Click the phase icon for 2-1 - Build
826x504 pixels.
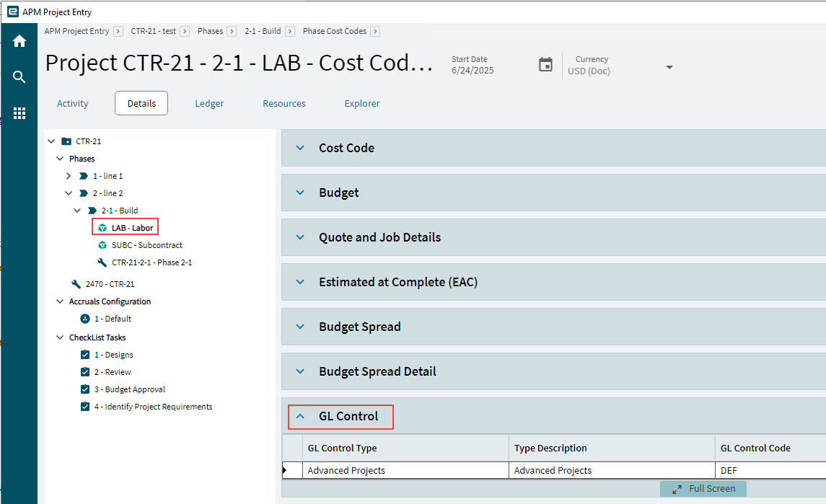[x=92, y=211]
